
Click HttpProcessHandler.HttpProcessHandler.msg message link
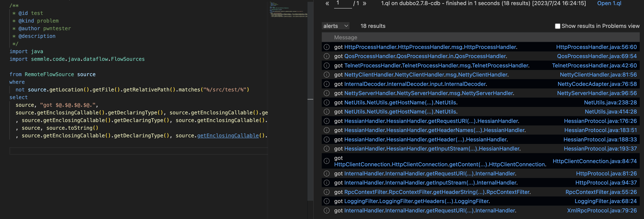click(430, 47)
